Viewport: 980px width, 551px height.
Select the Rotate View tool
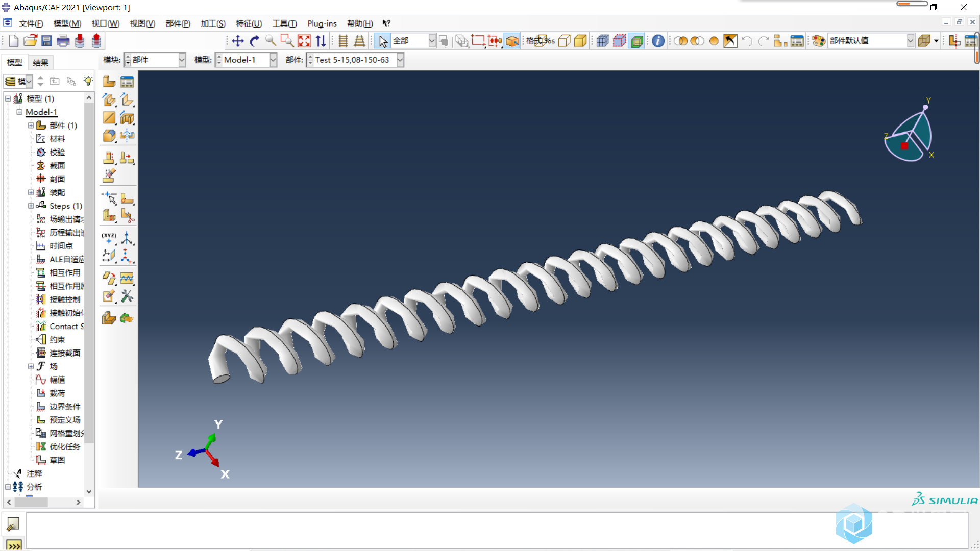254,41
